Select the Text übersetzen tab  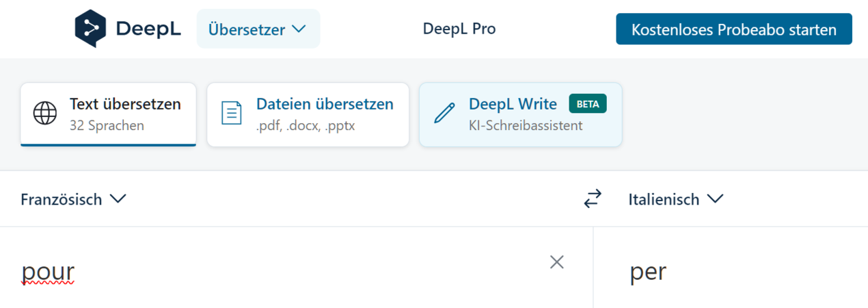(x=108, y=114)
